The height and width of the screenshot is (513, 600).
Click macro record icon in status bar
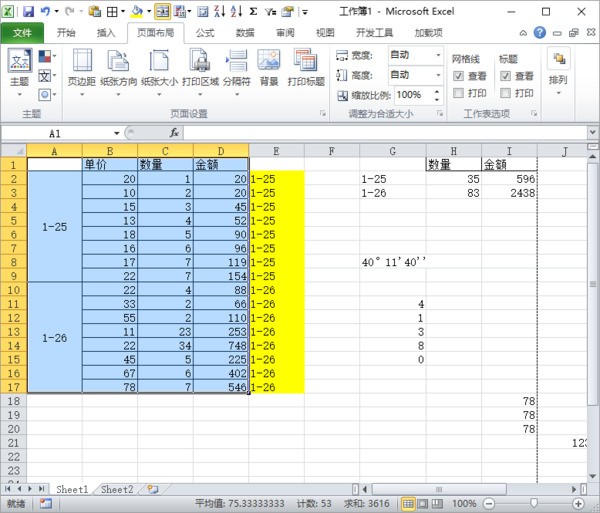pyautogui.click(x=46, y=503)
